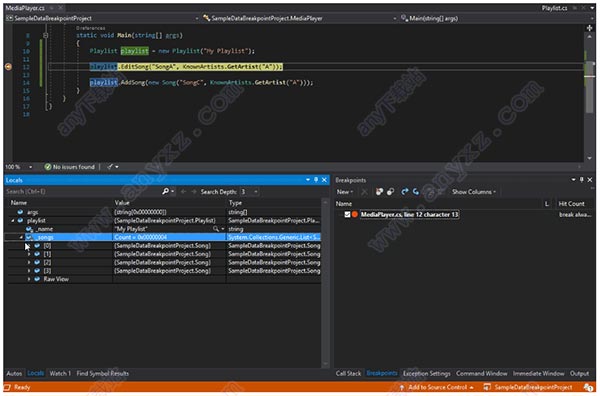This screenshot has width=600, height=396.
Task: Open the SampleDataBreakpointProject.MediaPlayer type dropdown
Action: (395, 18)
